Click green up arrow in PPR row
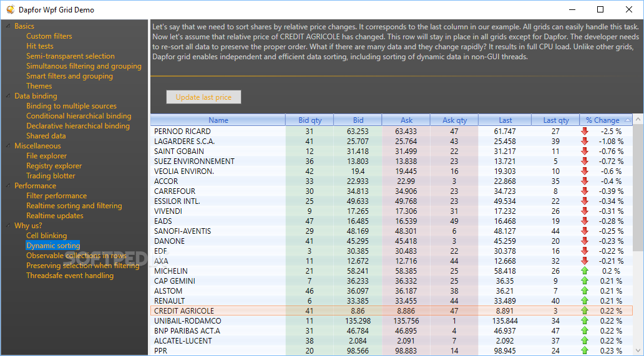Image resolution: width=644 pixels, height=356 pixels. (x=585, y=350)
